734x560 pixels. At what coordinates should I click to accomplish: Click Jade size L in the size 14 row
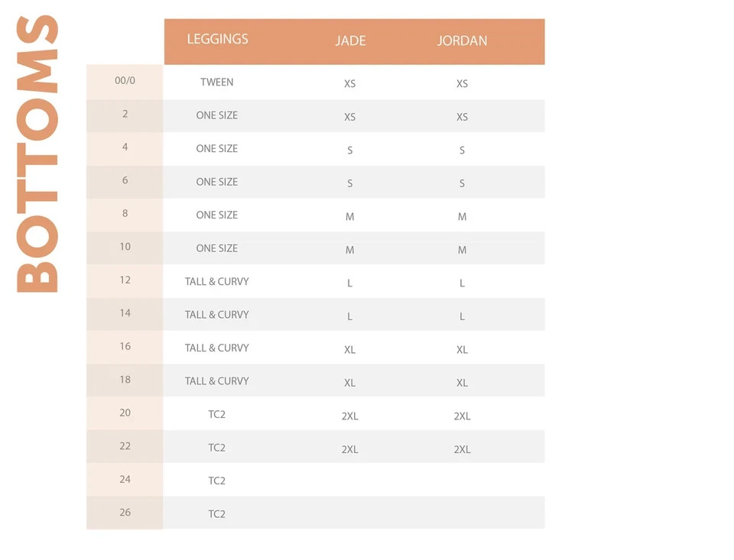(350, 316)
